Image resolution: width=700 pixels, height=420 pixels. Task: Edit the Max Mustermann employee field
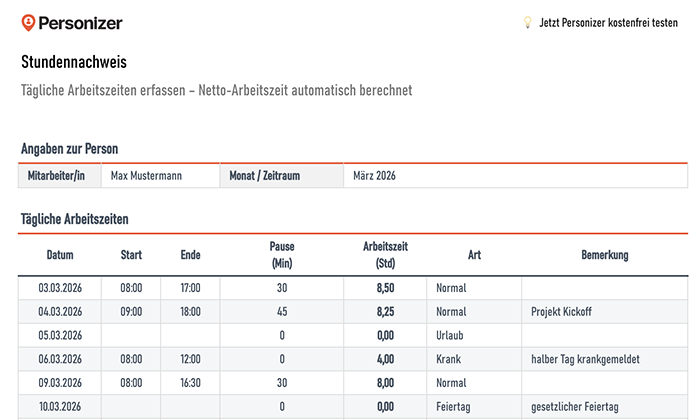[161, 176]
